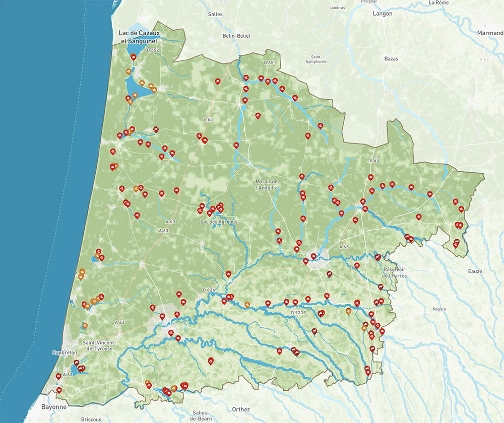Click the Orthez town label
The height and width of the screenshot is (423, 504).
[241, 409]
